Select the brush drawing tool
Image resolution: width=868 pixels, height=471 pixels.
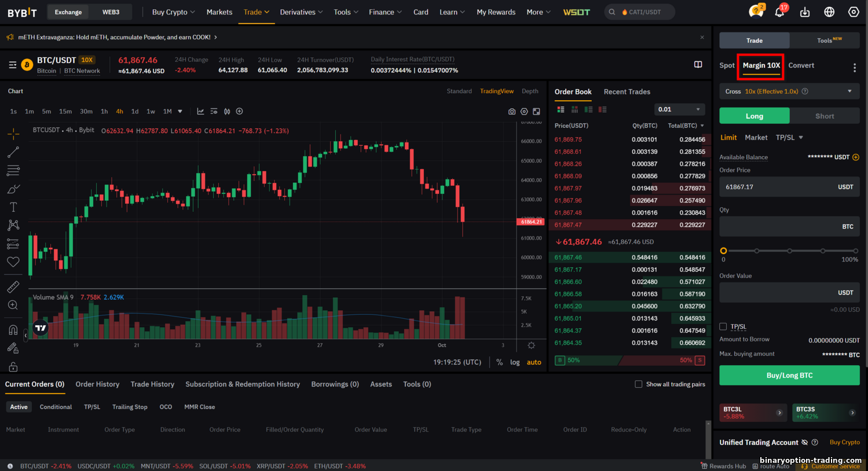click(13, 189)
